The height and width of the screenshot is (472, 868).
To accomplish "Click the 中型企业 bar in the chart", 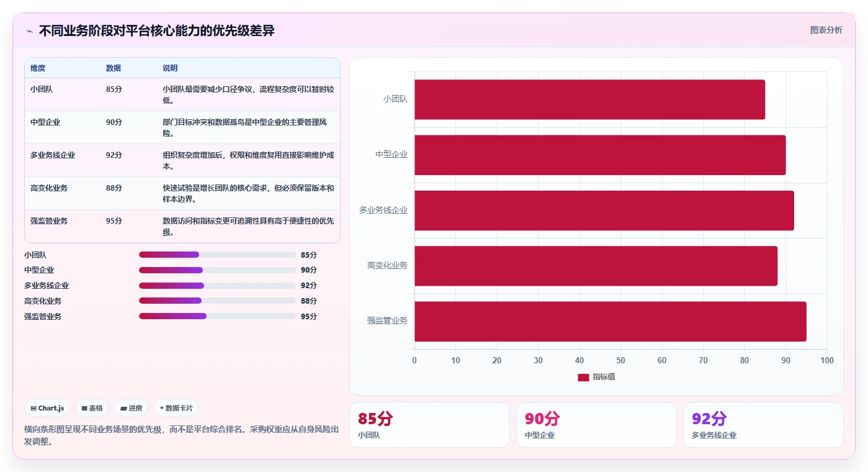I will click(x=600, y=155).
